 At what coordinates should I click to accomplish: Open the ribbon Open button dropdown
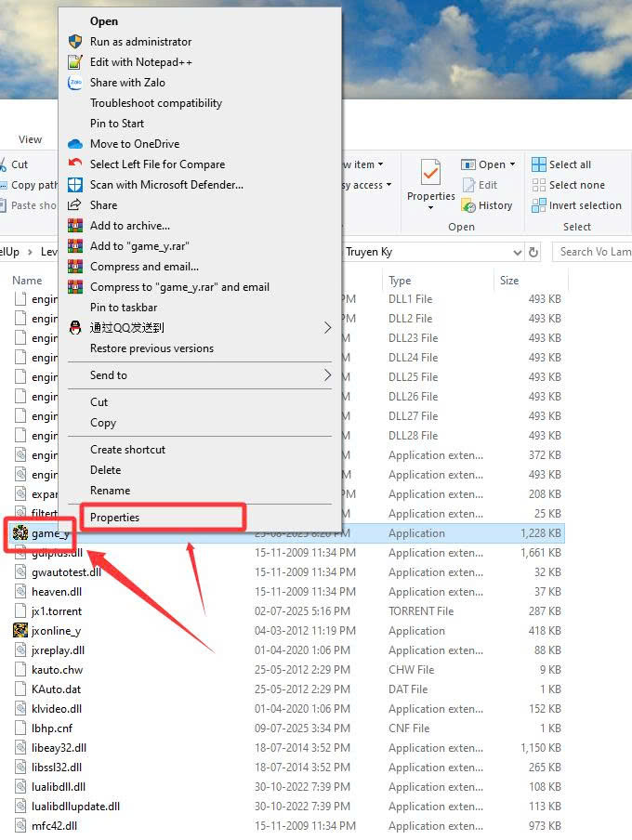click(512, 164)
